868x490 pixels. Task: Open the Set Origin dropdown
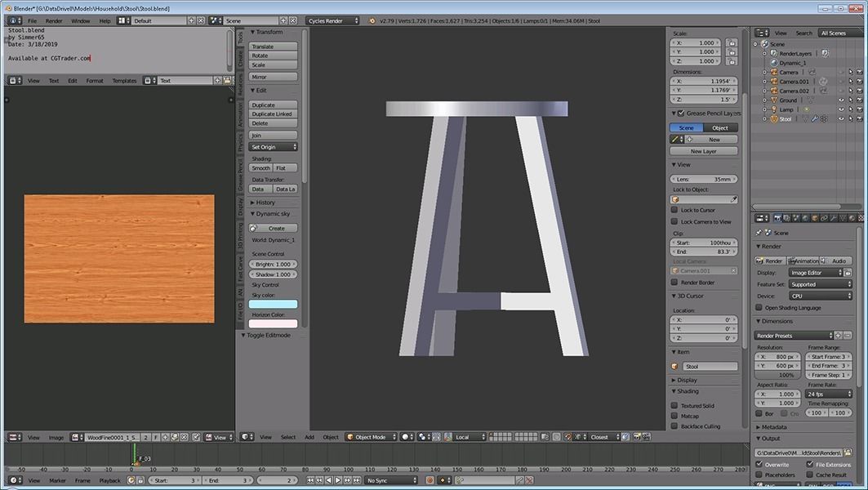click(273, 147)
